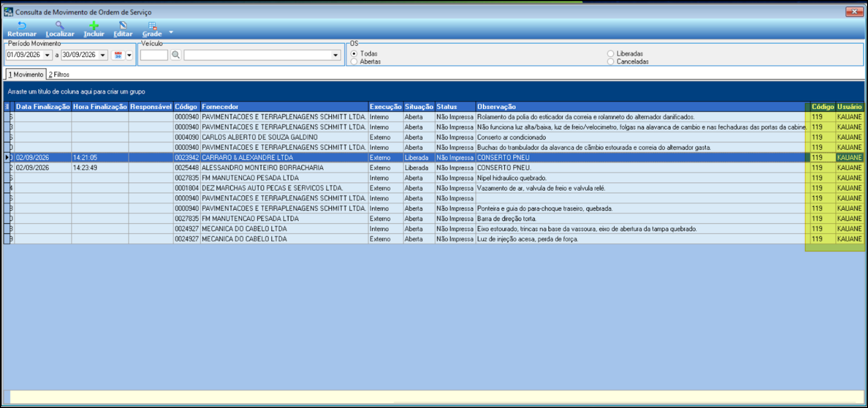The image size is (868, 408).
Task: Click the Grade toolbar icon
Action: pos(152,29)
